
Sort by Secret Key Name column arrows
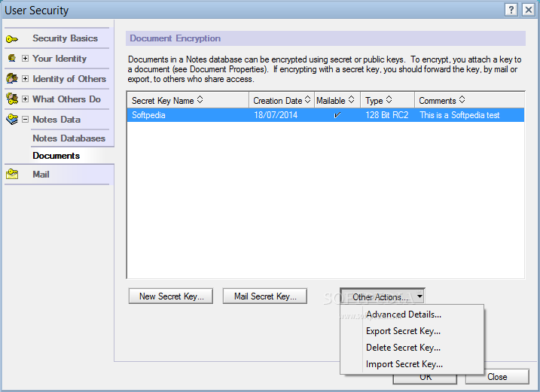[200, 100]
